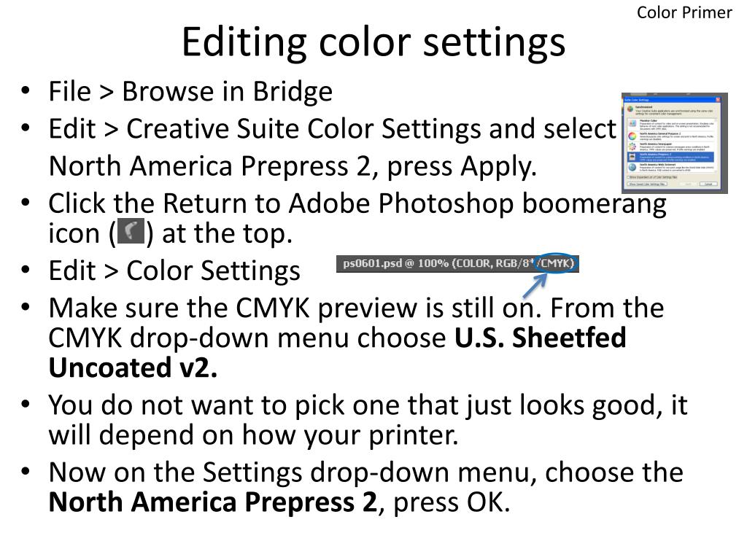
Task: Click the North America Web/Internet globe icon
Action: tap(632, 167)
